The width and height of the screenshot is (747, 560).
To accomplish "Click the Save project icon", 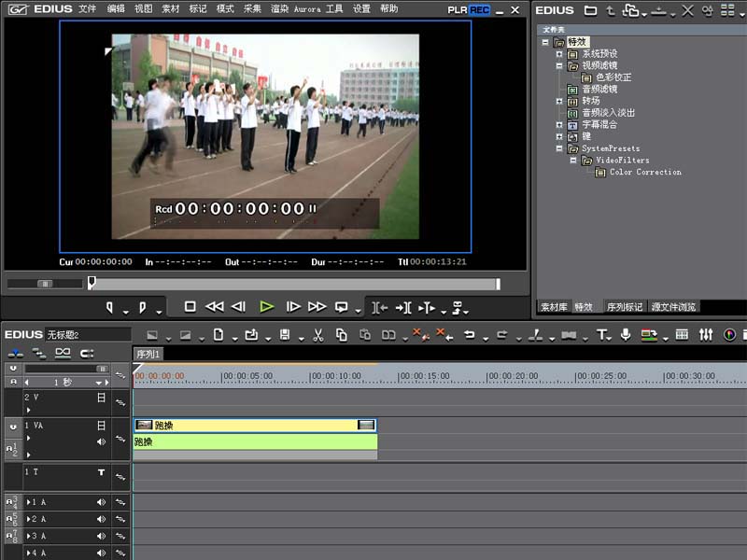I will point(286,337).
